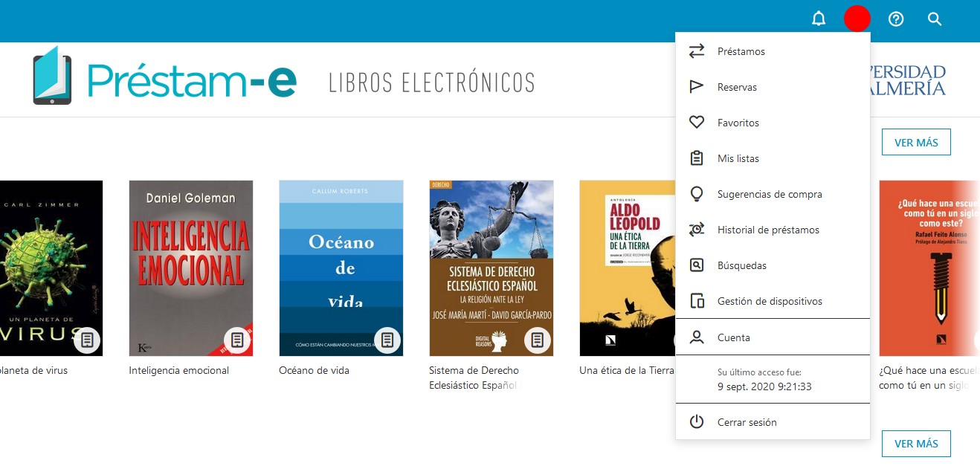The width and height of the screenshot is (980, 466).
Task: Click the Universidad de Almería logo
Action: tap(908, 80)
